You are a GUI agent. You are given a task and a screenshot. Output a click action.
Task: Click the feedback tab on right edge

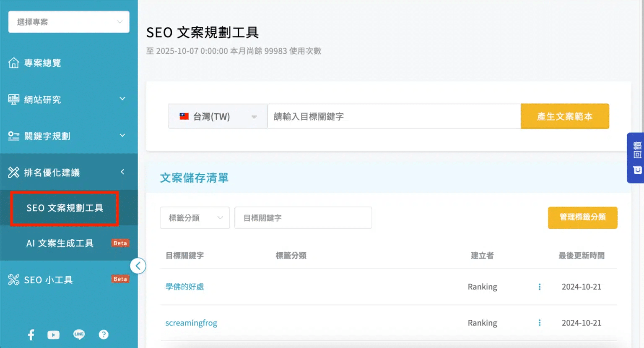[636, 158]
